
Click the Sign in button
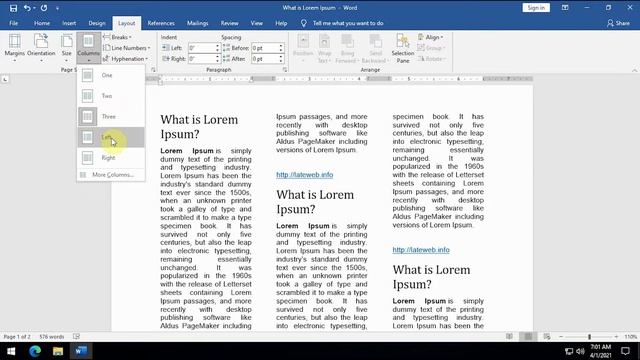pos(536,8)
